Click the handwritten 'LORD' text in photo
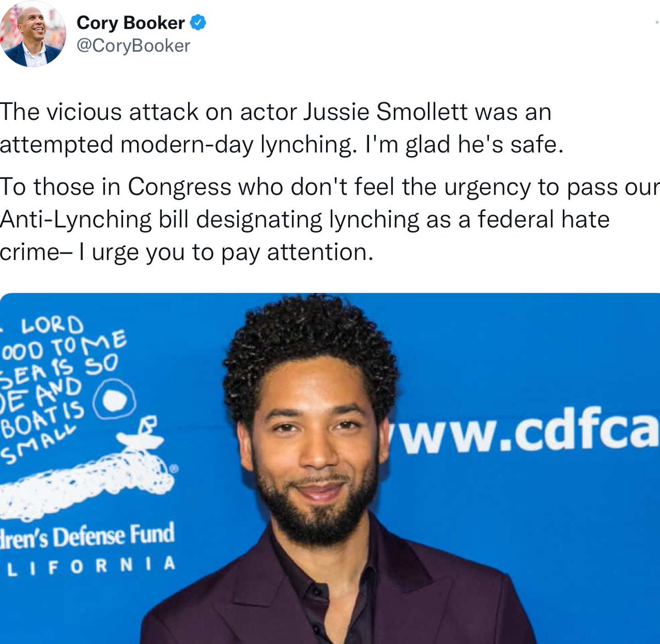The width and height of the screenshot is (660, 644). (x=52, y=326)
